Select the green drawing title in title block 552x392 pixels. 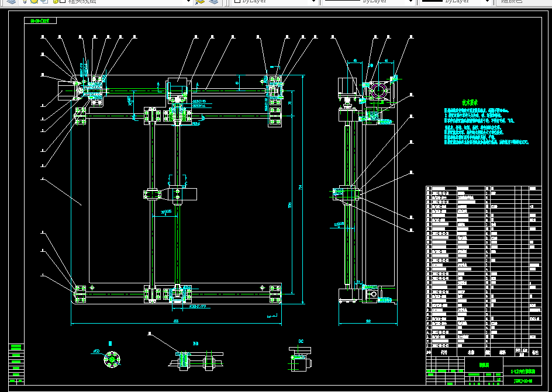tap(523, 371)
